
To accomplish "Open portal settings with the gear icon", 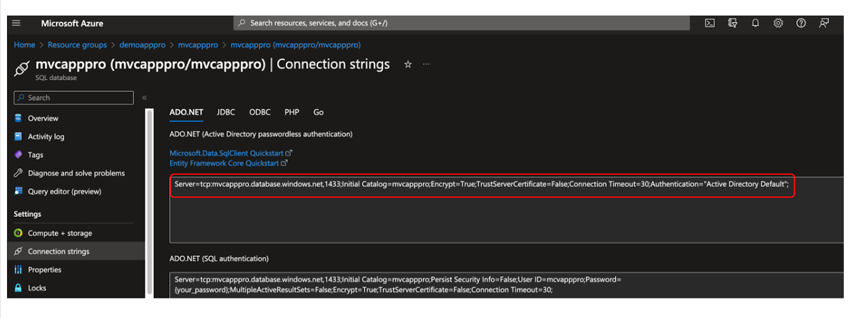I will pyautogui.click(x=778, y=23).
